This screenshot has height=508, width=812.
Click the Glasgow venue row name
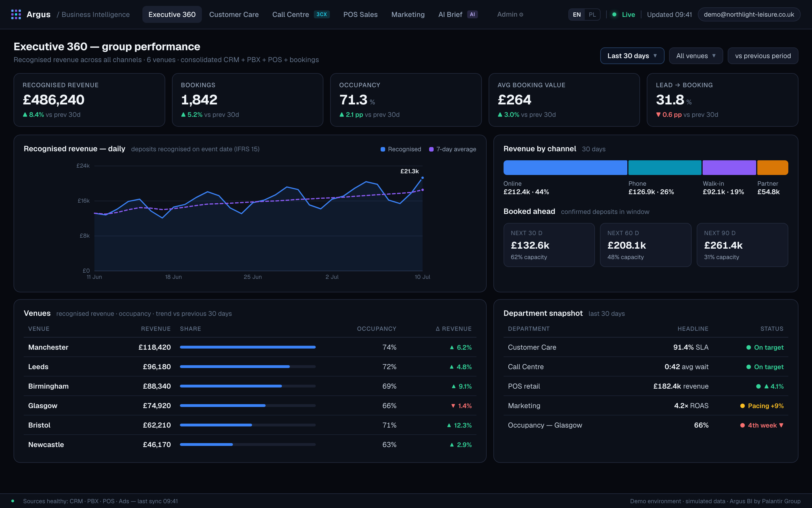click(43, 406)
